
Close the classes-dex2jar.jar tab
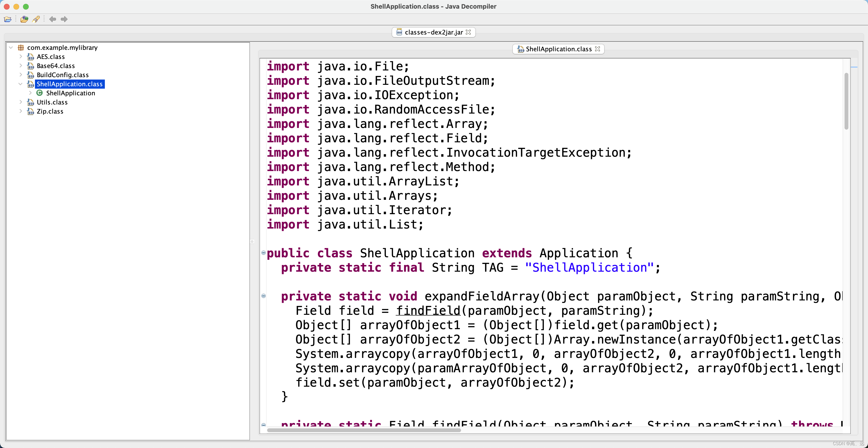coord(468,32)
